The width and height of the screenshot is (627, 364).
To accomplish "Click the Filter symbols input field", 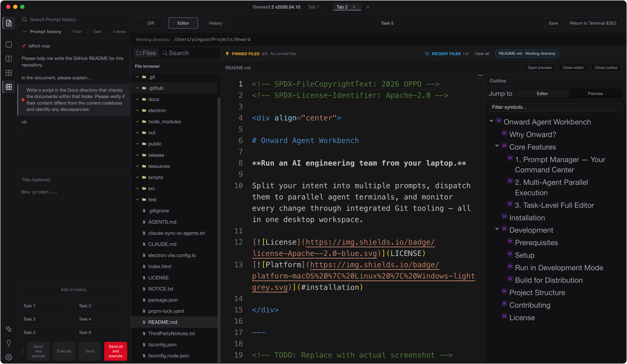I will click(555, 107).
